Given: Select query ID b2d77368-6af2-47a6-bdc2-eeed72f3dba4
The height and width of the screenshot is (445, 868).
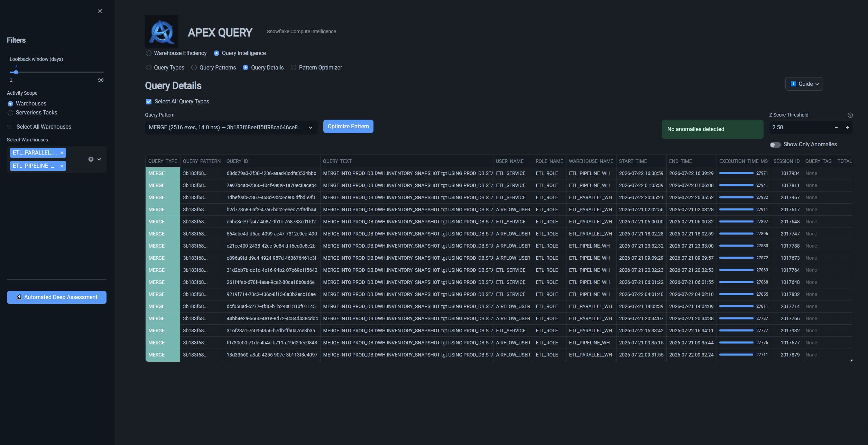Looking at the screenshot, I should tap(272, 210).
